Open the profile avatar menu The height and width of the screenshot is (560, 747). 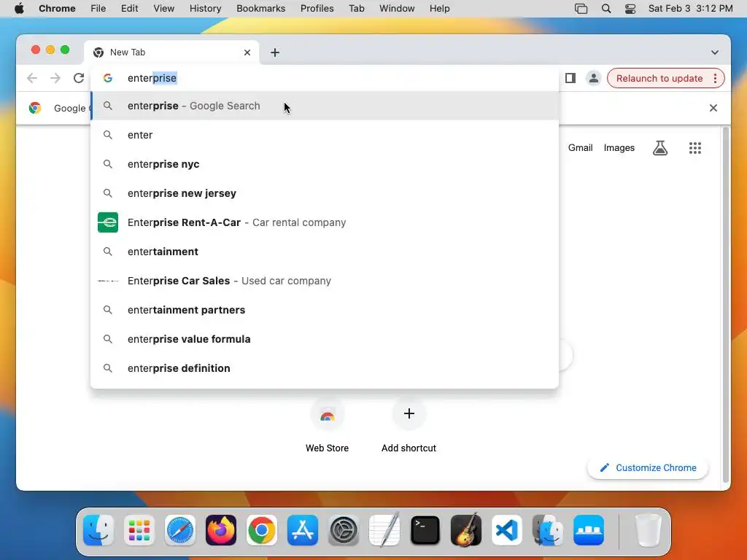593,78
